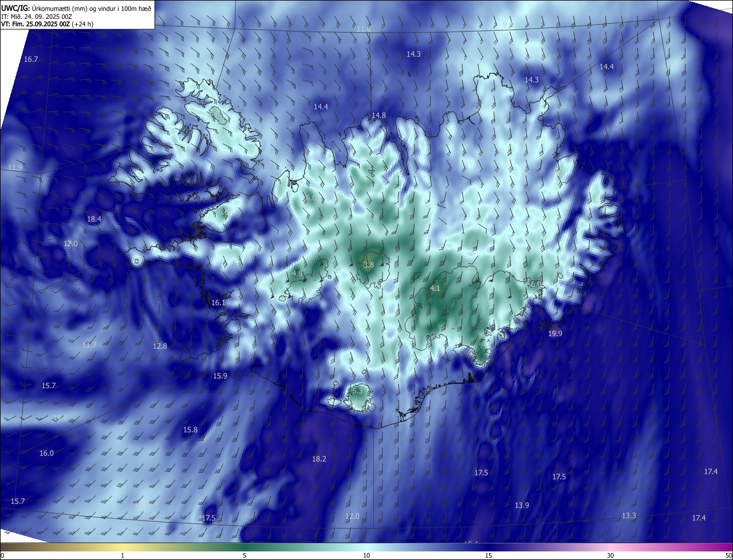Click the 15.9 value label
Screen dimensions: 733x560
(220, 376)
